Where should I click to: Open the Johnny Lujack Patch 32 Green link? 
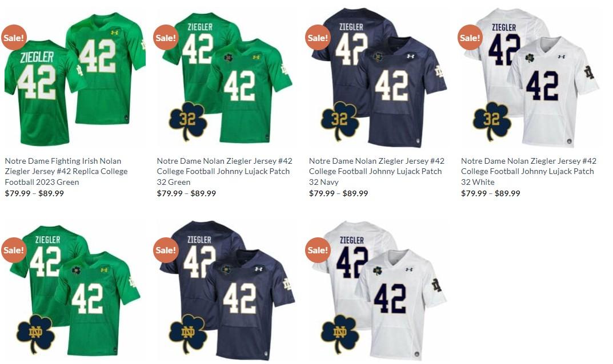225,172
